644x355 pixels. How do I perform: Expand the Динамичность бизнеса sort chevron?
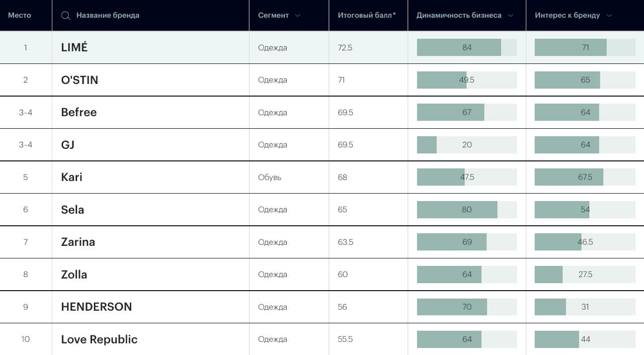pyautogui.click(x=511, y=16)
